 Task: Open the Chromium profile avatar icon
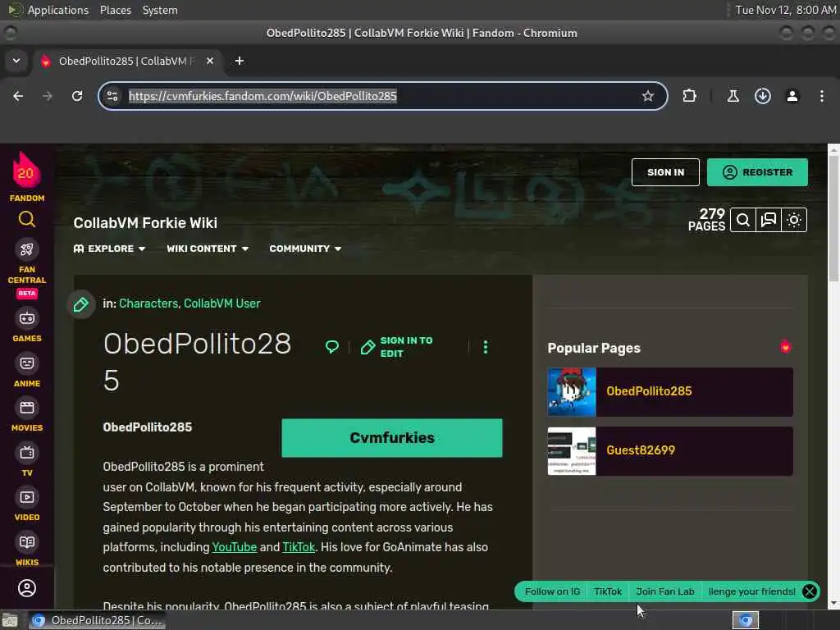792,96
